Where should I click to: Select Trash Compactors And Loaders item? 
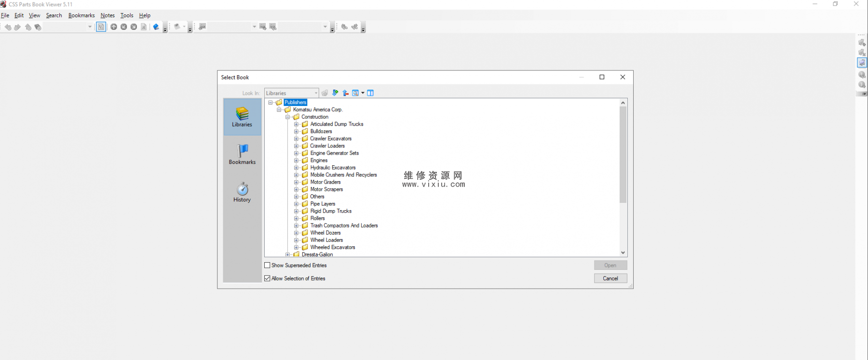tap(344, 226)
